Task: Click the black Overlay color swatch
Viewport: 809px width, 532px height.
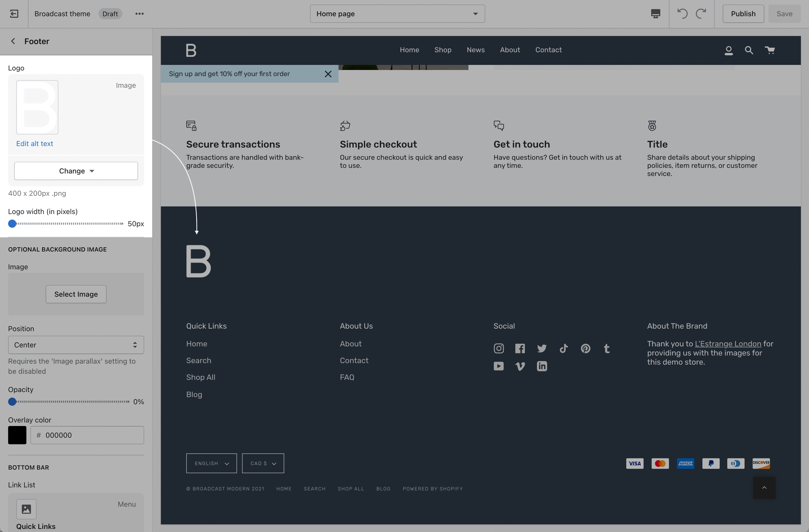Action: tap(17, 435)
